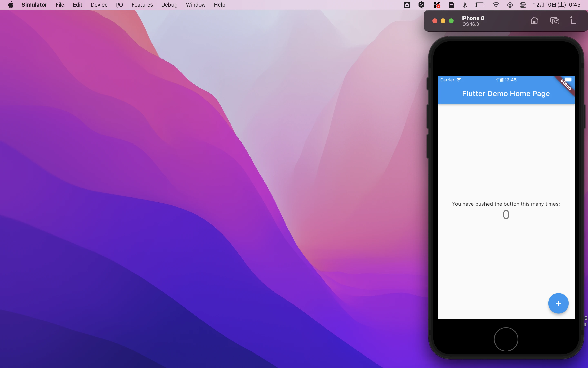This screenshot has height=368, width=588.
Task: Open the Edit menu
Action: 78,5
